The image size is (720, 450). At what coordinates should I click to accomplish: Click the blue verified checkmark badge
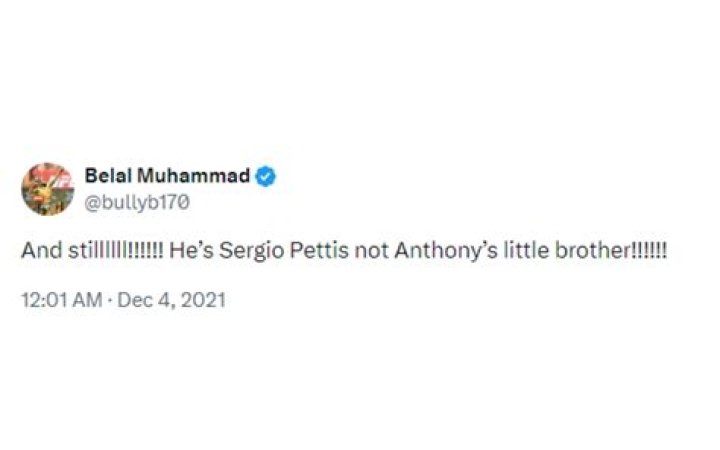point(265,177)
